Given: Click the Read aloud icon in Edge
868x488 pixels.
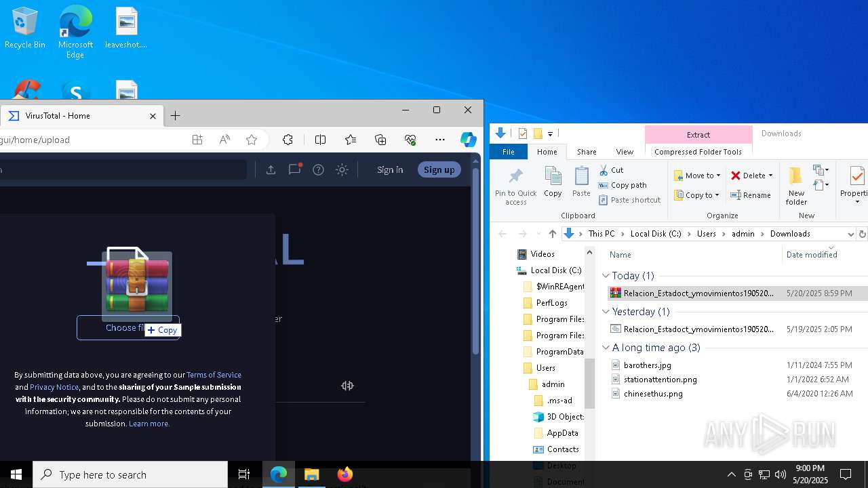Looking at the screenshot, I should [x=224, y=140].
